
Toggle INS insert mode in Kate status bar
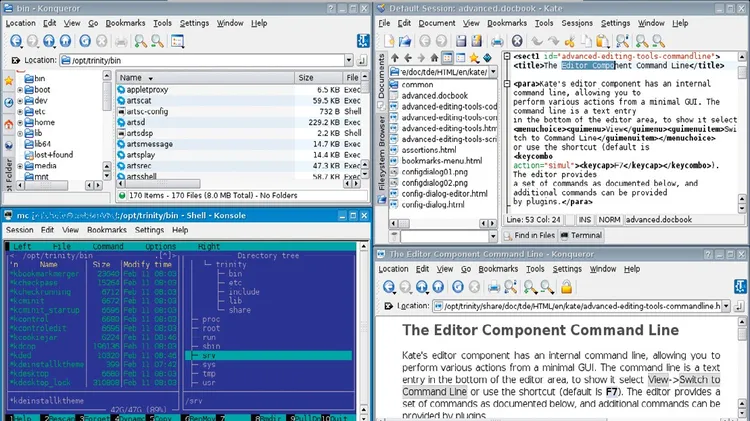585,220
